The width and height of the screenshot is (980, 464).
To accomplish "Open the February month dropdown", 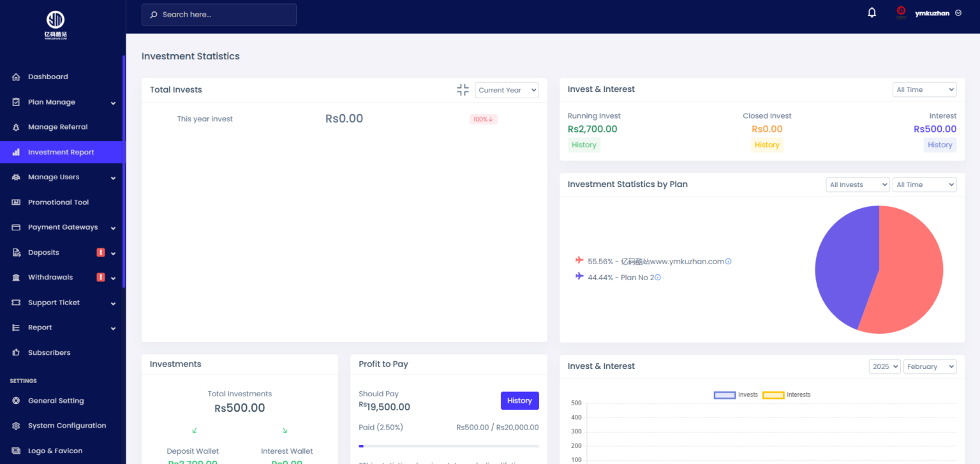I will (x=929, y=366).
